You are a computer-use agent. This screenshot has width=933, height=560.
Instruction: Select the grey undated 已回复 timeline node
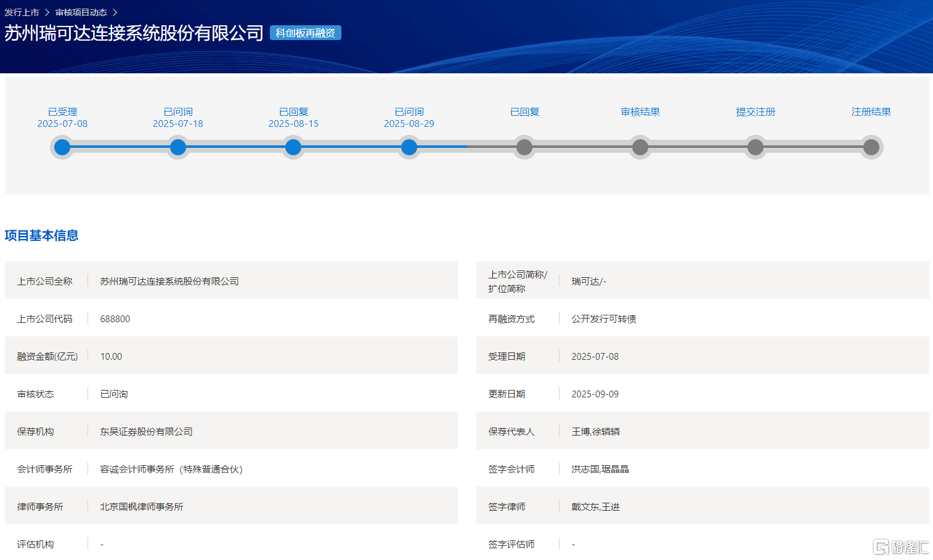[x=524, y=147]
